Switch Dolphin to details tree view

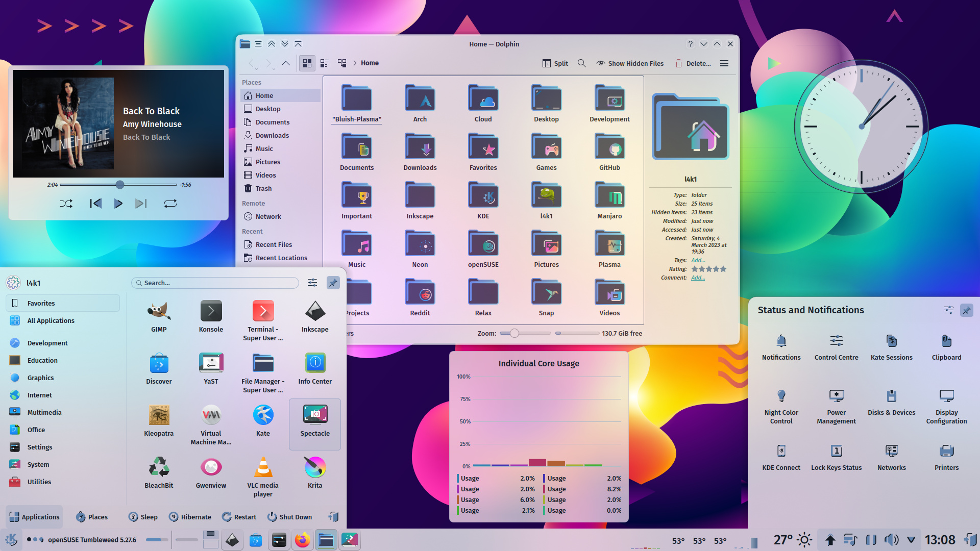click(x=342, y=63)
